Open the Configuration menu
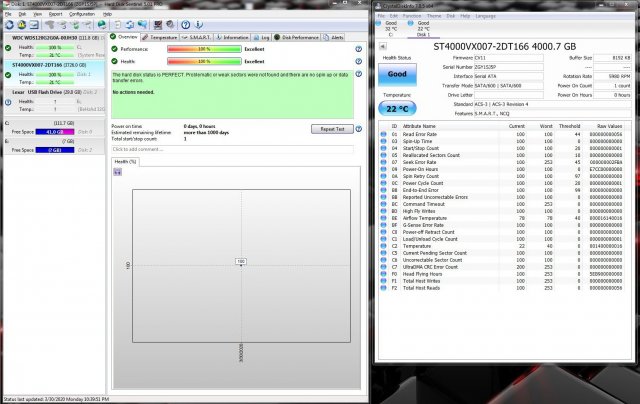 (x=82, y=14)
